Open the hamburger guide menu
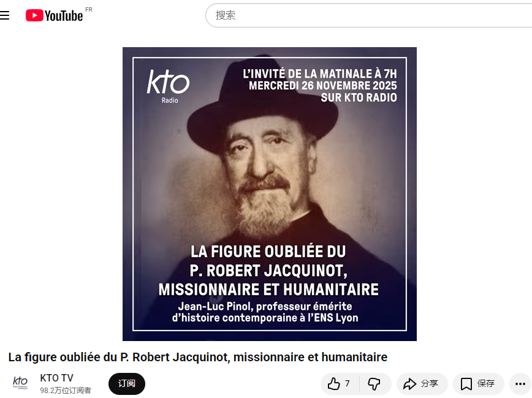This screenshot has width=532, height=398. coord(4,15)
